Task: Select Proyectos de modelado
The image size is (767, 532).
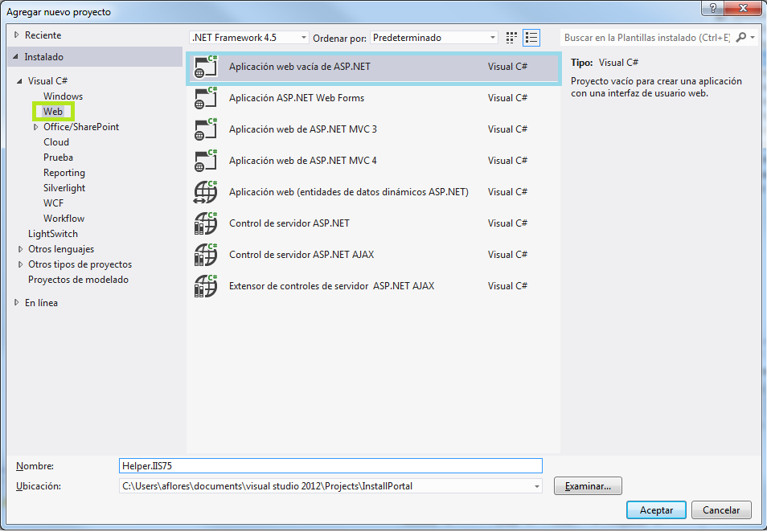Action: point(78,280)
